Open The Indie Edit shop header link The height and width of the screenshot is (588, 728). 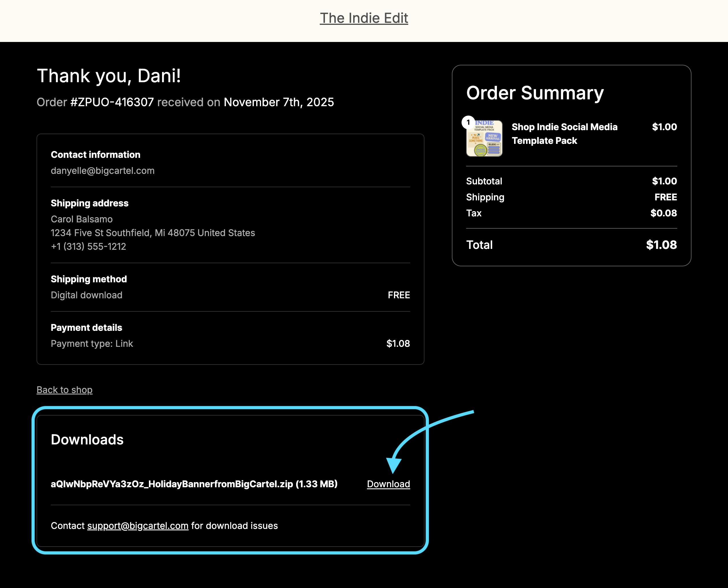pyautogui.click(x=364, y=18)
